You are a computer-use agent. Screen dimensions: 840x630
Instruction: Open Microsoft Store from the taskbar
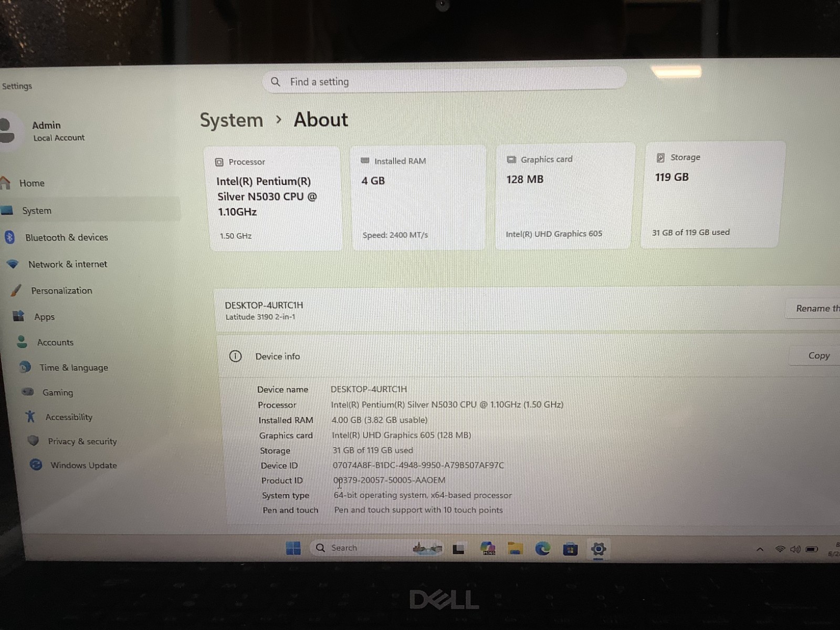point(570,550)
